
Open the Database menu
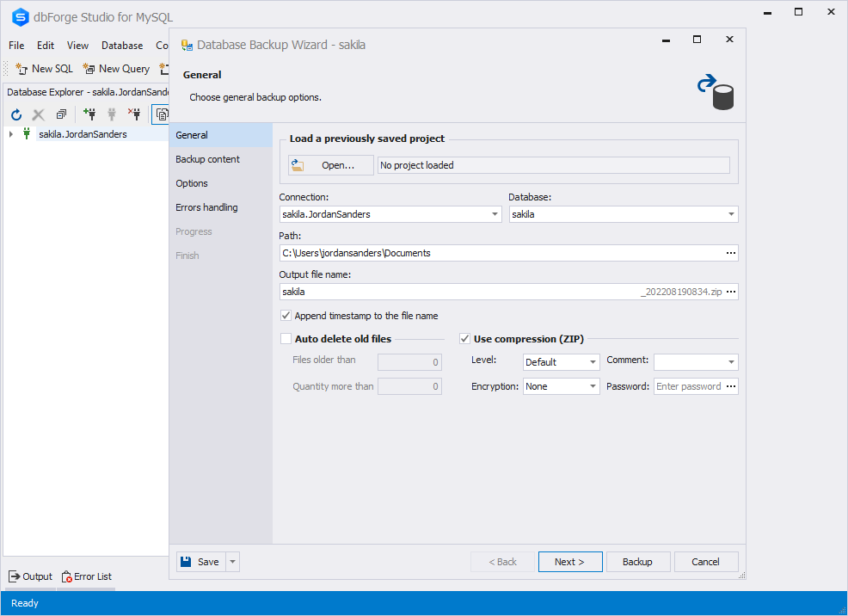(122, 46)
